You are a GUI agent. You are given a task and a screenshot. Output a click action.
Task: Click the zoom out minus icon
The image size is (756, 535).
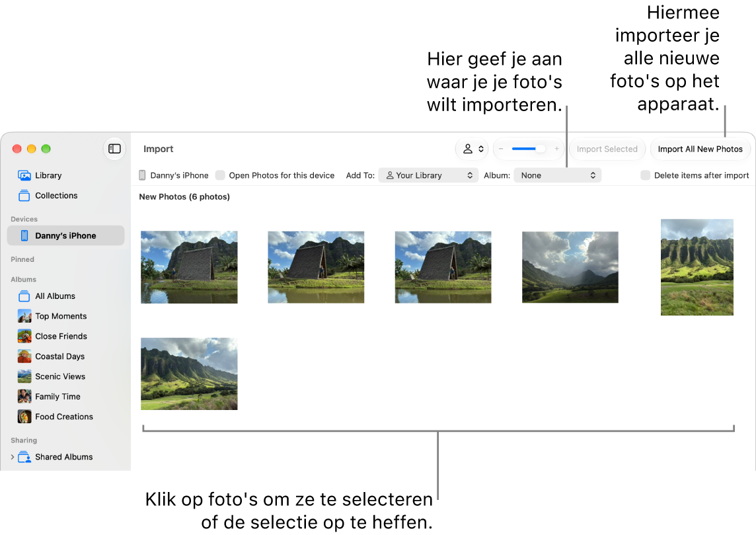[x=501, y=149]
